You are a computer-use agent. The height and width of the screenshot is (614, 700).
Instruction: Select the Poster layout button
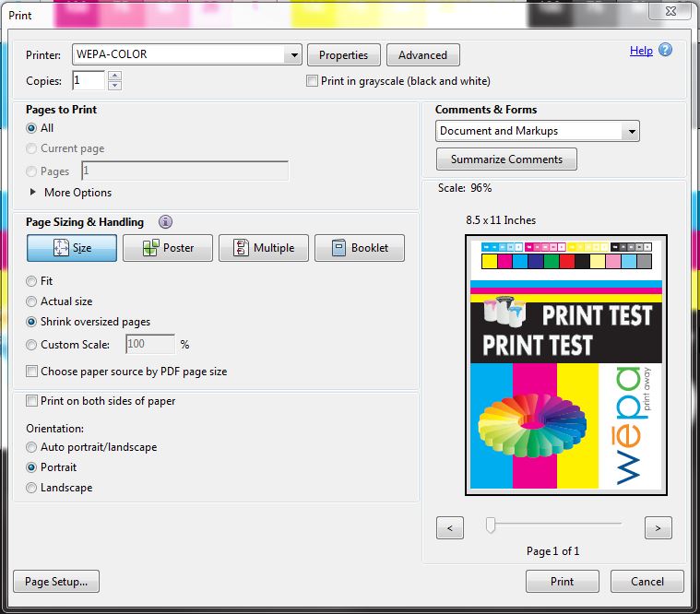(x=168, y=248)
